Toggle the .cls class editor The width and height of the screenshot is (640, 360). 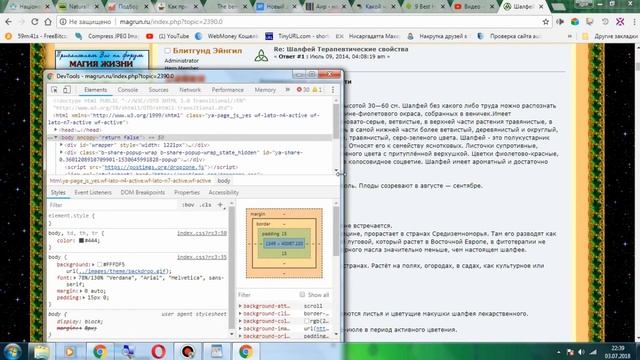206,205
